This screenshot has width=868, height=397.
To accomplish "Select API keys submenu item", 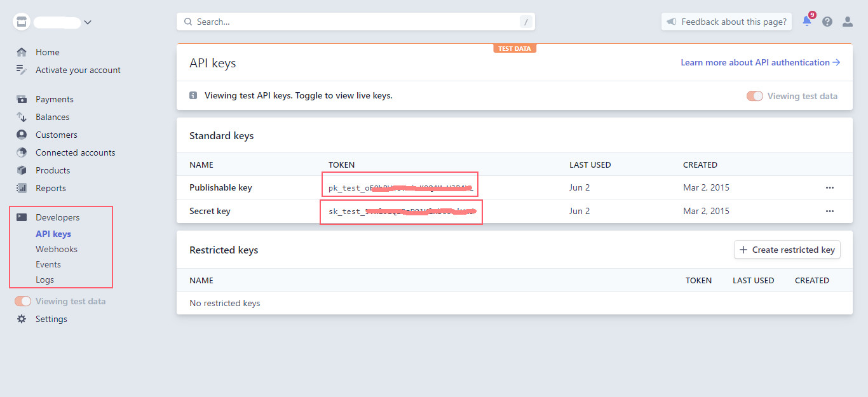I will 53,234.
